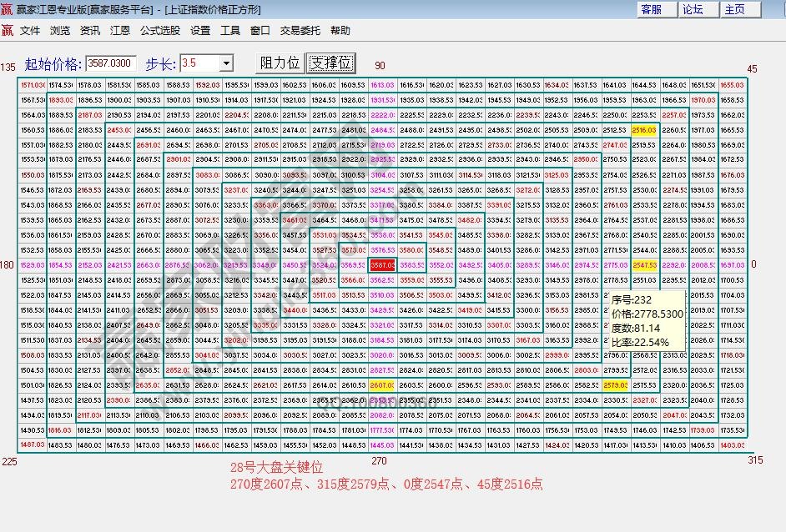The width and height of the screenshot is (786, 532).
Task: Click the 客服 customer service button
Action: coord(658,10)
